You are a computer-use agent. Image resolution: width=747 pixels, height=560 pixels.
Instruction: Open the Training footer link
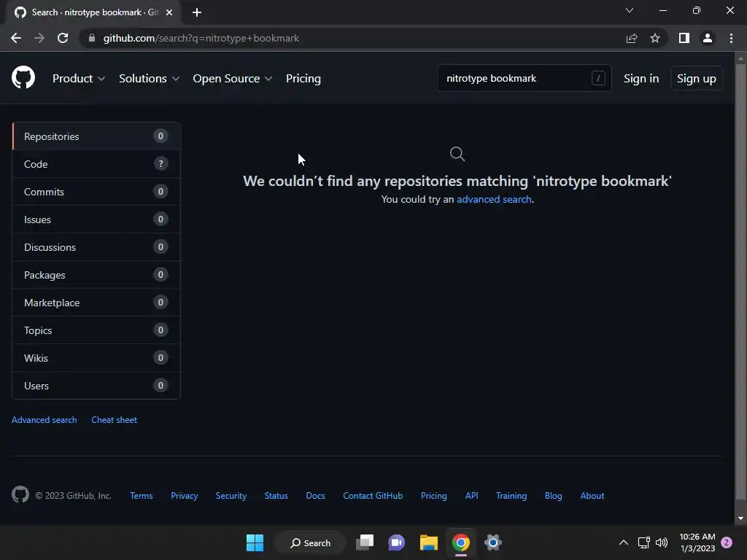(x=511, y=495)
